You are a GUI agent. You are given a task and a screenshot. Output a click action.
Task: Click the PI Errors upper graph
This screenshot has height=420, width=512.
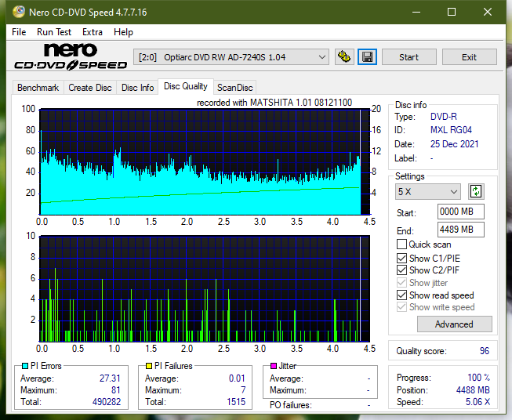205,161
